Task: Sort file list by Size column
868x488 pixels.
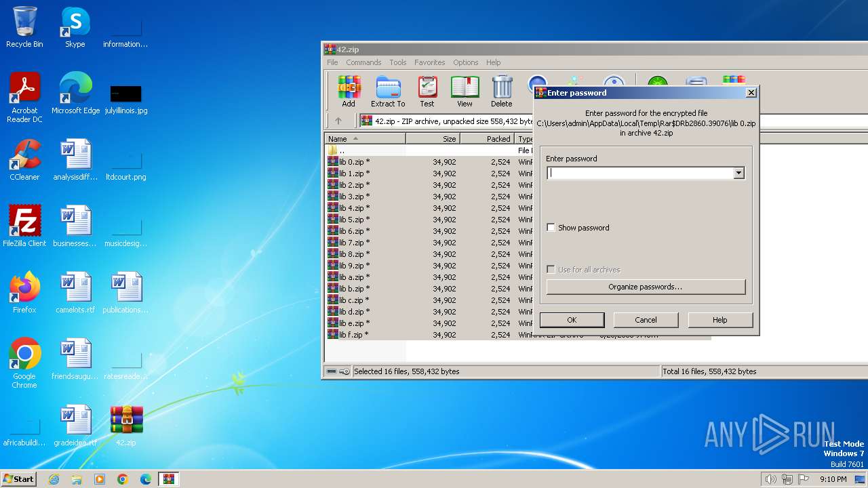Action: tap(433, 138)
